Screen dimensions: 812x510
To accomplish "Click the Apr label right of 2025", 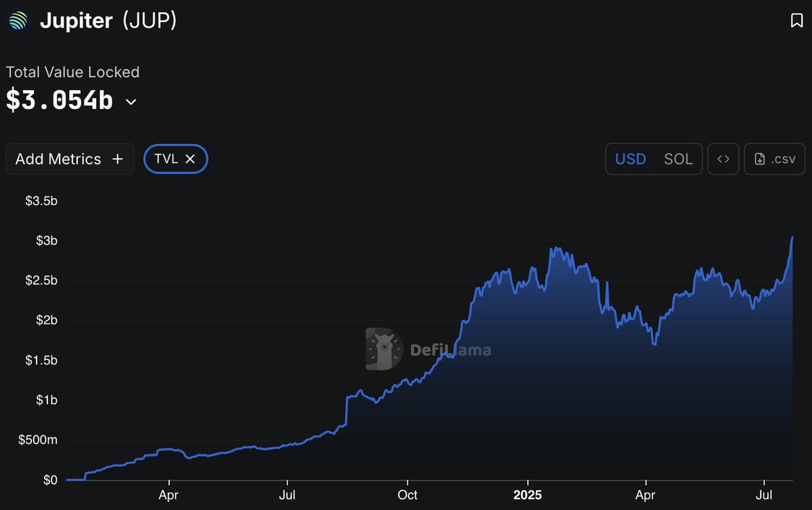I will [x=646, y=495].
